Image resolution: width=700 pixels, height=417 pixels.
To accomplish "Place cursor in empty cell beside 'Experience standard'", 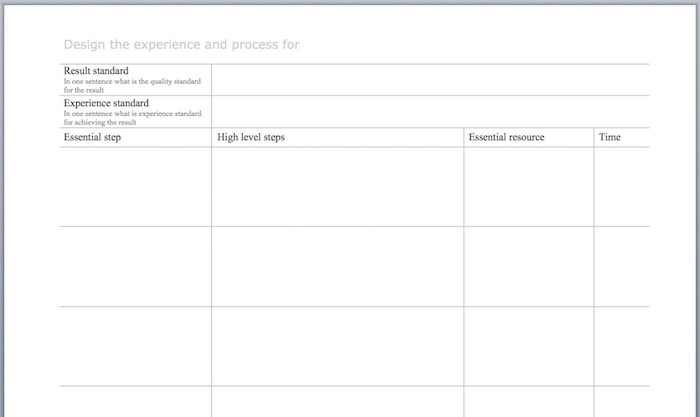I will click(x=430, y=112).
